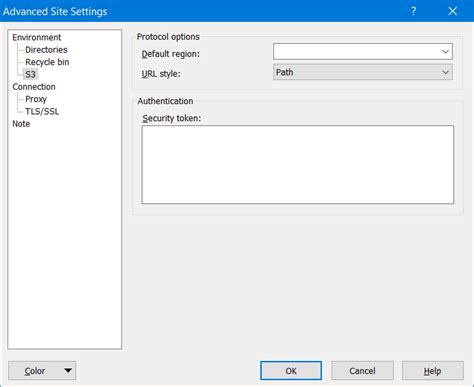Select Environment in the settings tree
The height and width of the screenshot is (387, 474).
[x=37, y=37]
